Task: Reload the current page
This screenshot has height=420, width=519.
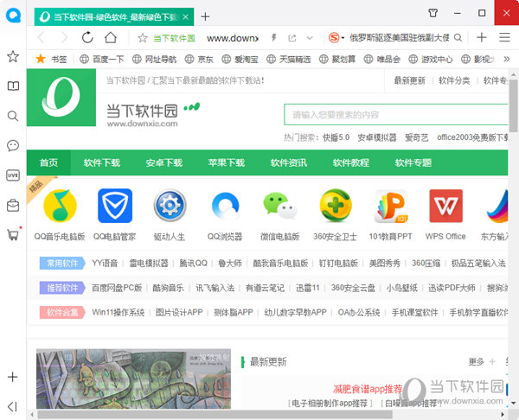Action: click(87, 38)
